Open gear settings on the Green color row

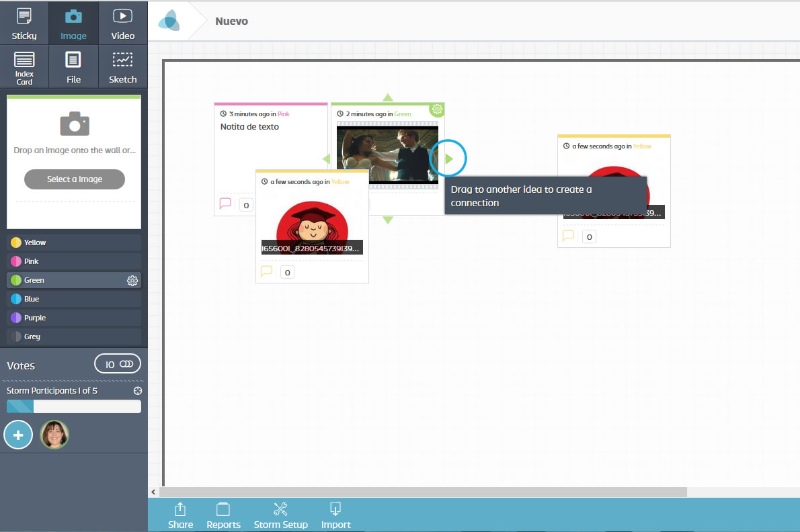click(132, 281)
